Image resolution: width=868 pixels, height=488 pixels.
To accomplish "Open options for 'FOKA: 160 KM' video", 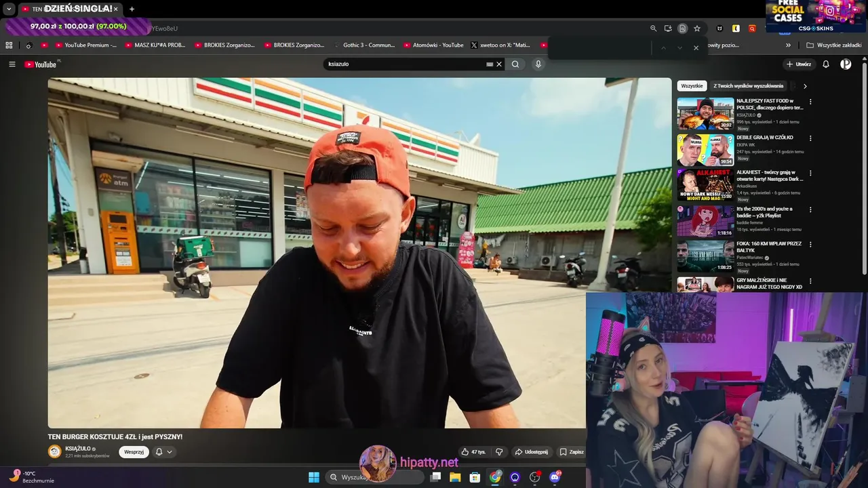I will [x=810, y=244].
